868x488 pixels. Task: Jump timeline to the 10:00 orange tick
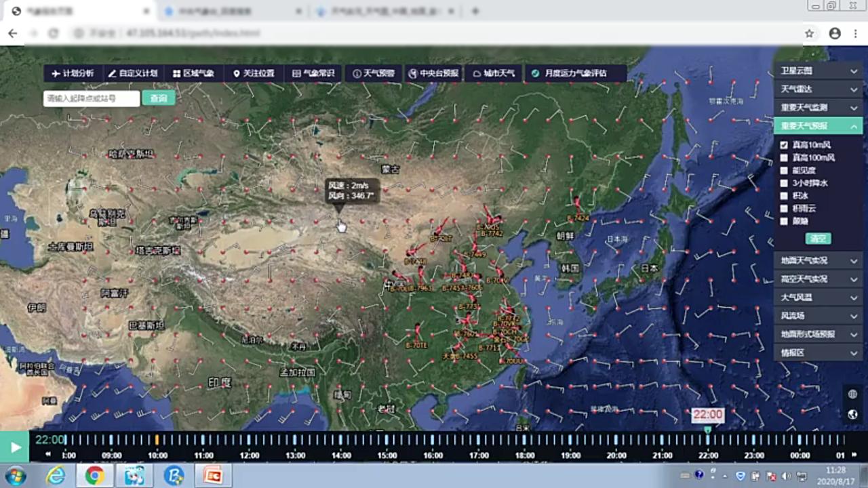157,440
